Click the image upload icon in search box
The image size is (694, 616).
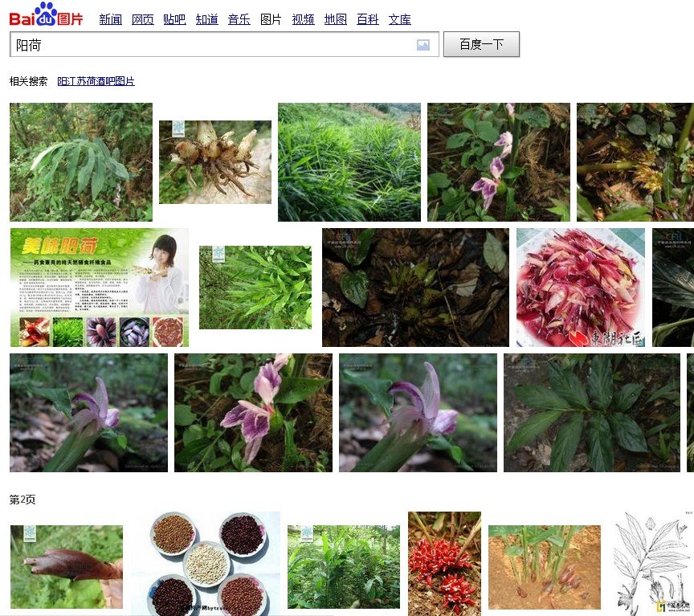click(x=423, y=45)
